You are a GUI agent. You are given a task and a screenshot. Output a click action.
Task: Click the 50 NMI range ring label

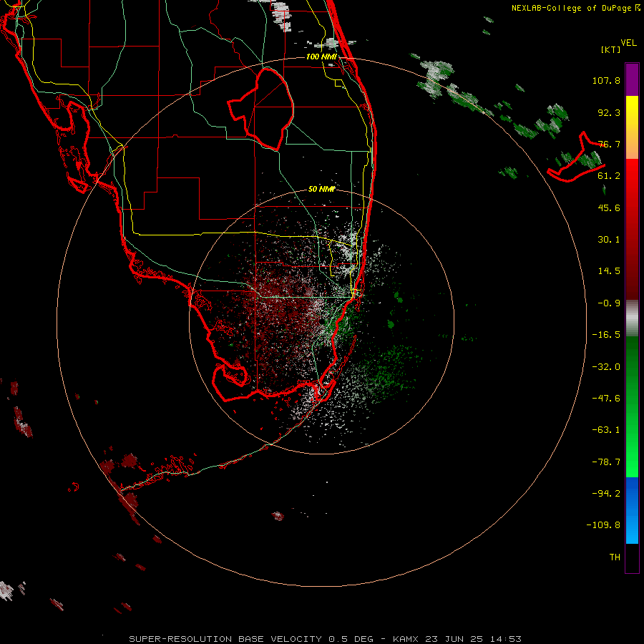coord(321,189)
